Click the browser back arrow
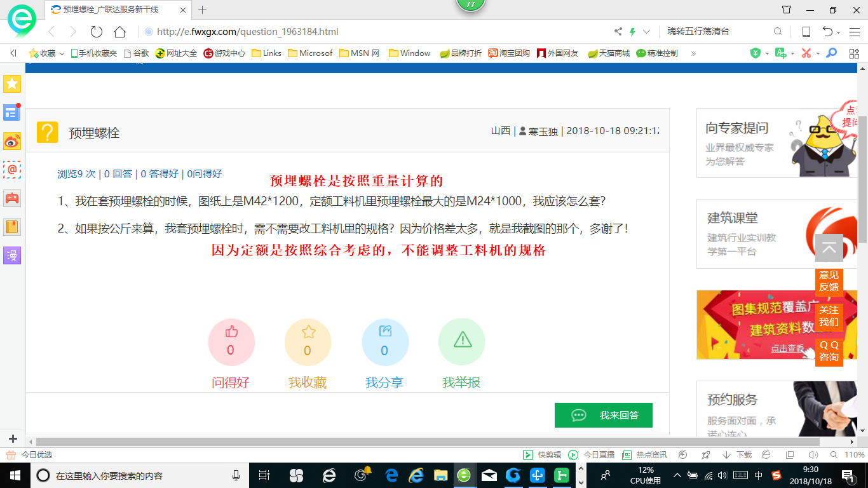The width and height of the screenshot is (868, 488). pyautogui.click(x=51, y=32)
